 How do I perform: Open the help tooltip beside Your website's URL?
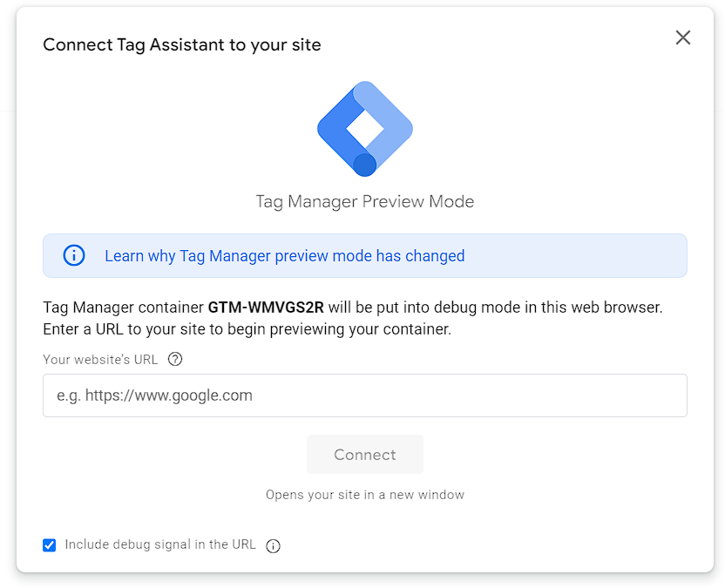[x=174, y=359]
